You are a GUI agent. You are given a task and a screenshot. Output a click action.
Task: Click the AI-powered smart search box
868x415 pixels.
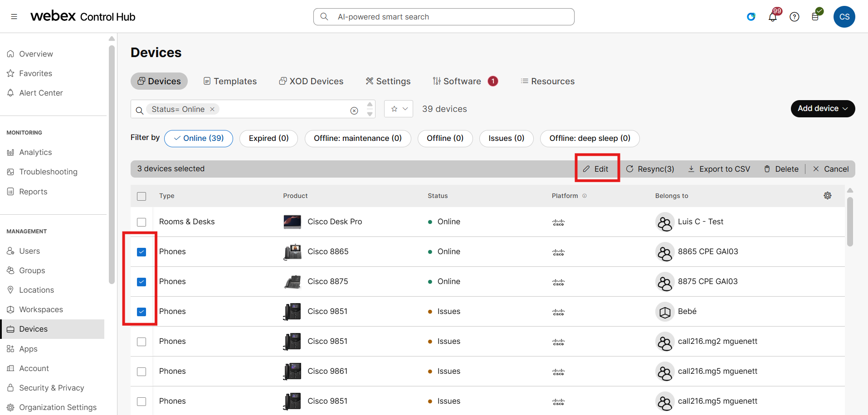click(x=444, y=17)
